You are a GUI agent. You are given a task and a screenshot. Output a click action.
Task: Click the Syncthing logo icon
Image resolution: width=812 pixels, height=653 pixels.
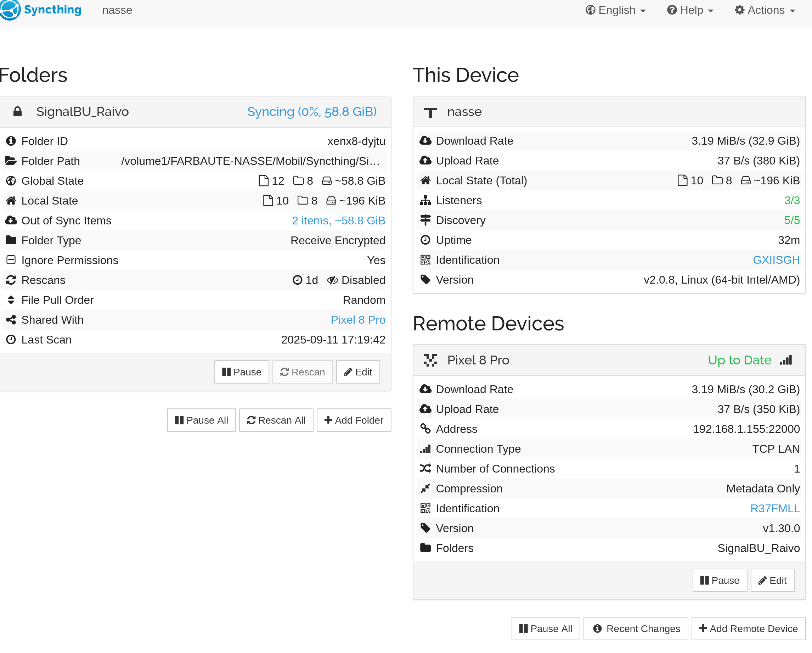(x=10, y=10)
